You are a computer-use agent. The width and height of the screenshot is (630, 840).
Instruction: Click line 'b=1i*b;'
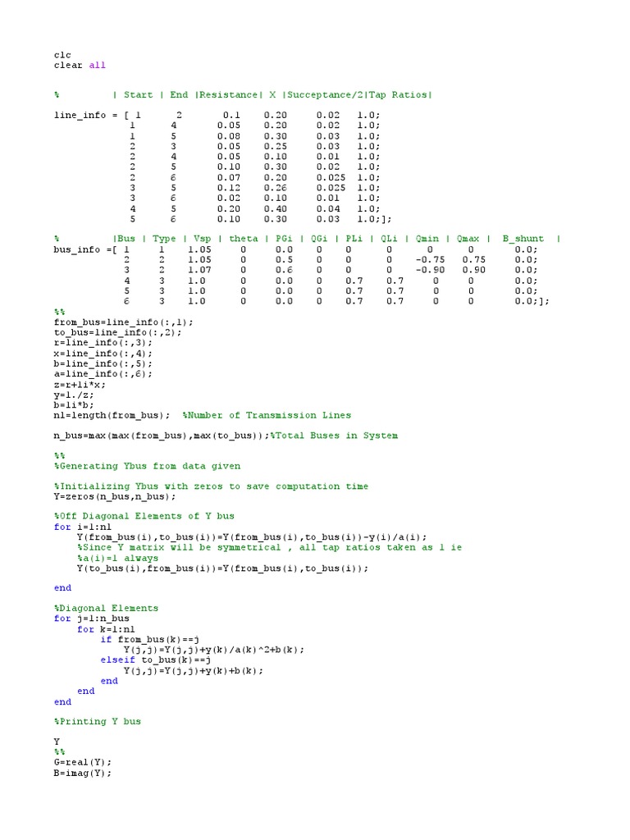[74, 405]
